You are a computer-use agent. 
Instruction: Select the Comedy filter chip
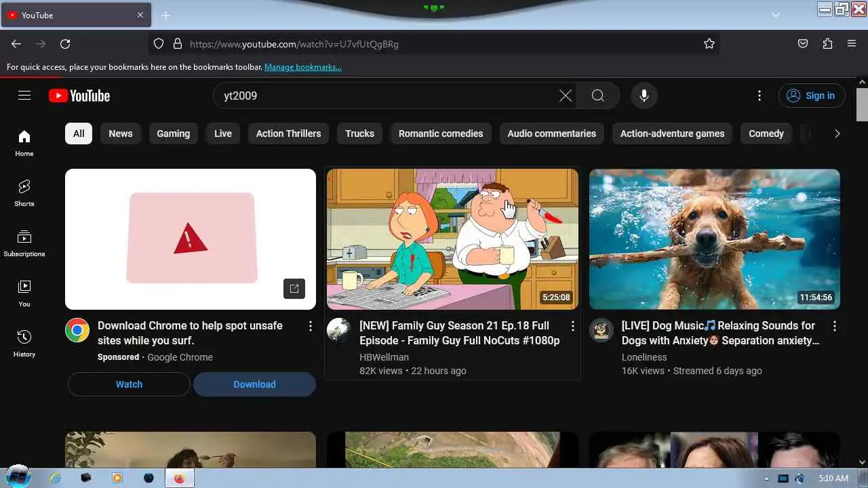tap(766, 134)
